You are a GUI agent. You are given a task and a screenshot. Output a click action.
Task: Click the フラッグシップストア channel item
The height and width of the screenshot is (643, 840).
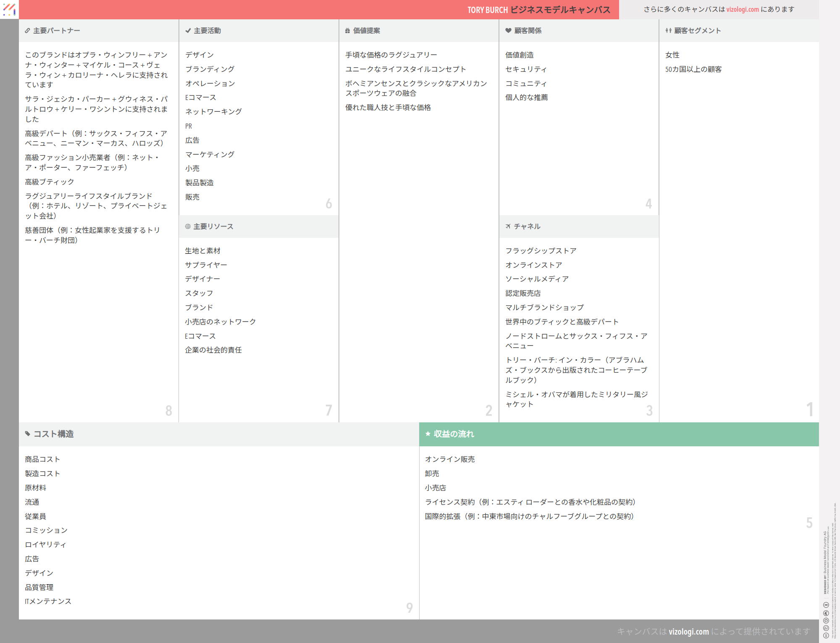541,251
